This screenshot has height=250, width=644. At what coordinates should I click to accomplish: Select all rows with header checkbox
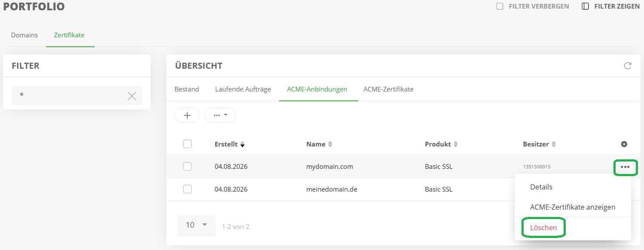click(x=187, y=144)
